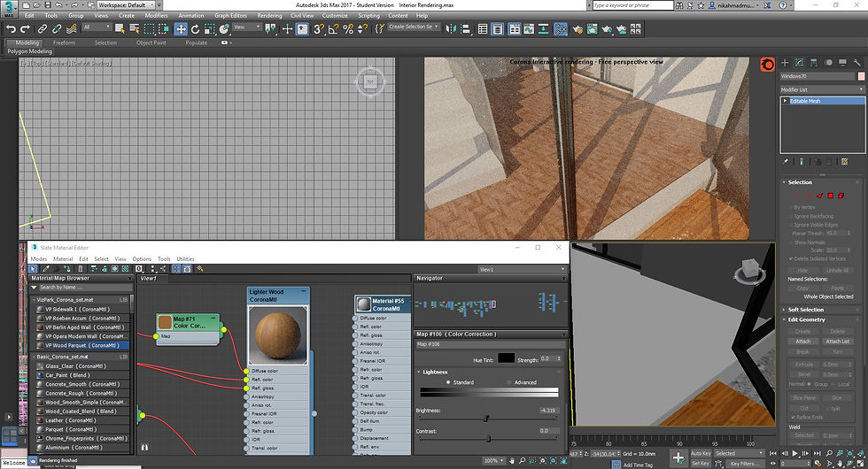Select the Select and Link tool
Viewport: 868px width, 469px height.
[43, 28]
